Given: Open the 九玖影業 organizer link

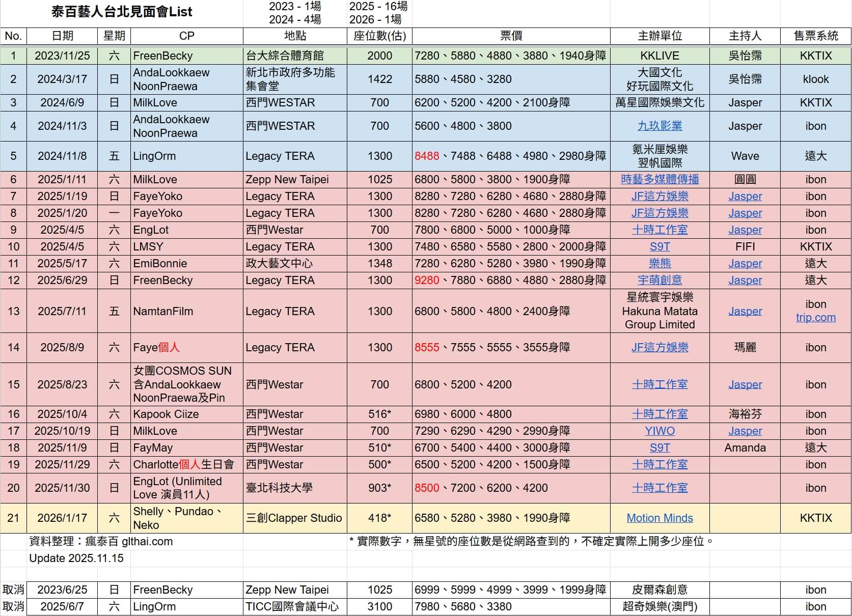Looking at the screenshot, I should tap(659, 126).
